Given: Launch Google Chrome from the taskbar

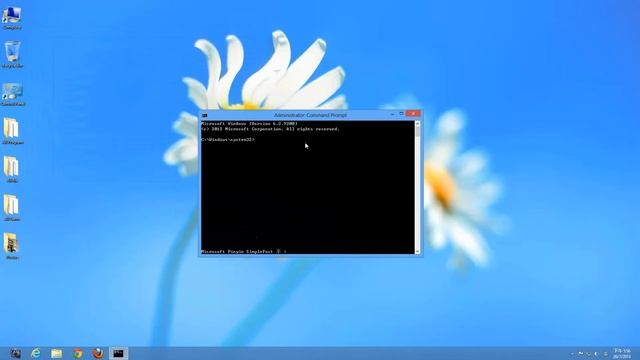Looking at the screenshot, I should tap(78, 353).
